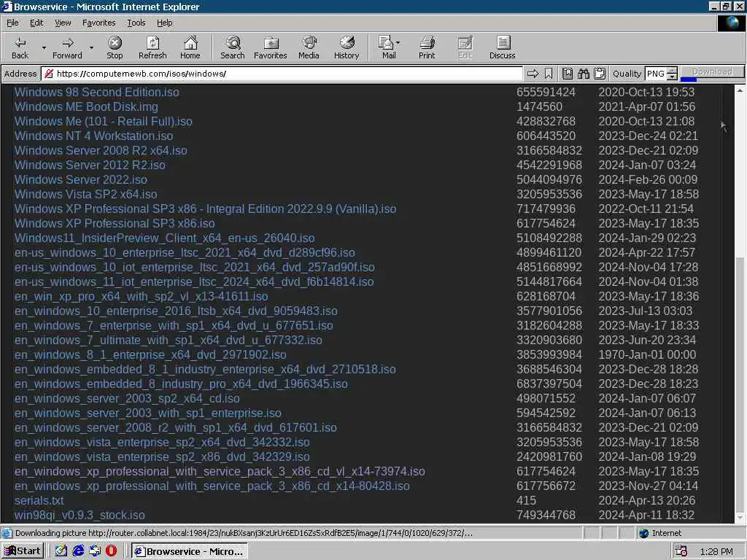This screenshot has height=560, width=747.
Task: Launch Internet Explorer from quick launch
Action: (x=78, y=551)
